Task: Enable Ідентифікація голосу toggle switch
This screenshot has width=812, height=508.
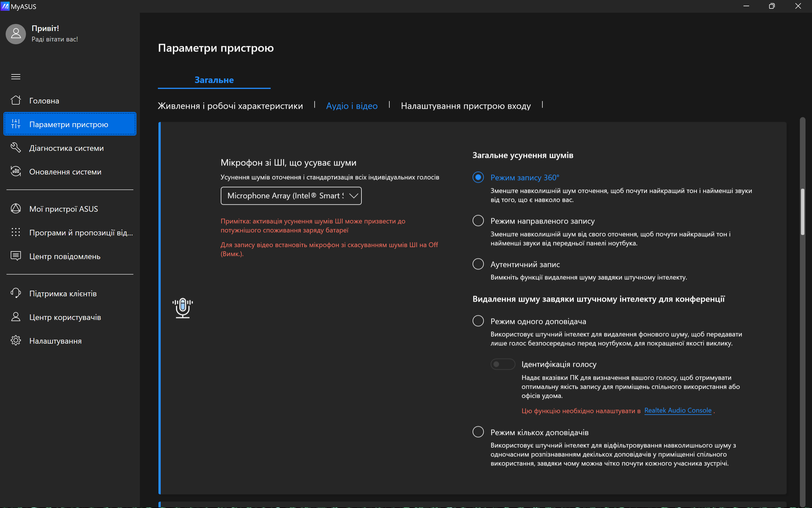Action: pyautogui.click(x=503, y=364)
